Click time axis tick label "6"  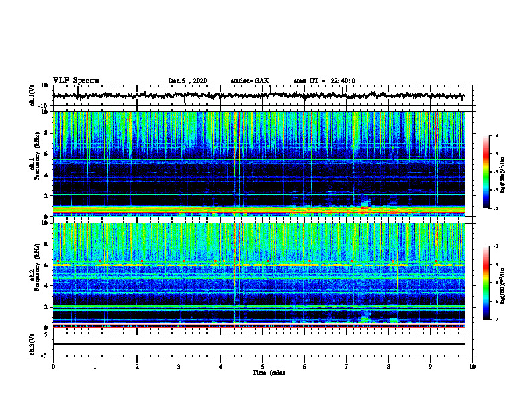(305, 367)
